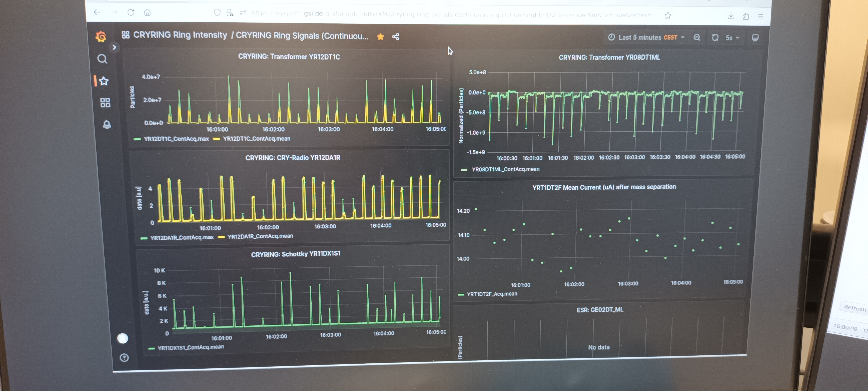Open the dashboards grid sidebar icon
868x391 pixels.
[x=105, y=103]
